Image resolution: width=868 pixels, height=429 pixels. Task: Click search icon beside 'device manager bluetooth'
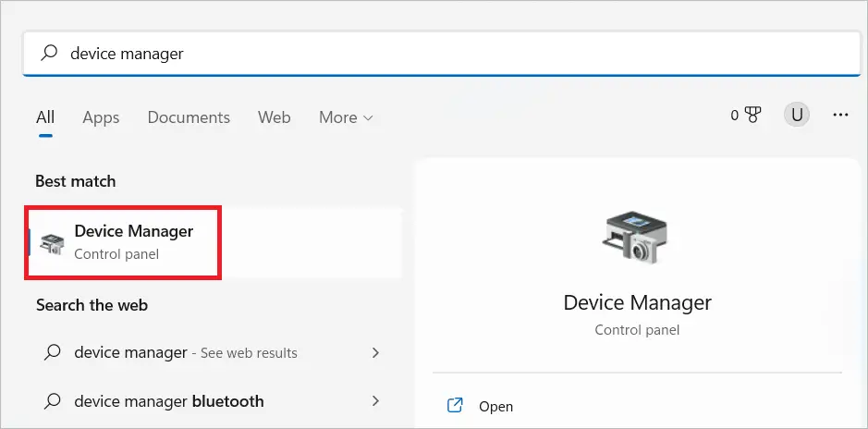point(52,400)
